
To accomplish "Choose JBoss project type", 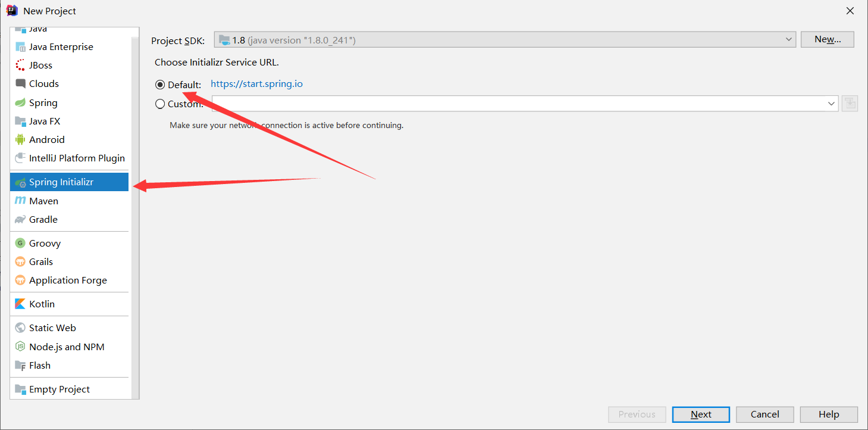I will tap(69, 66).
